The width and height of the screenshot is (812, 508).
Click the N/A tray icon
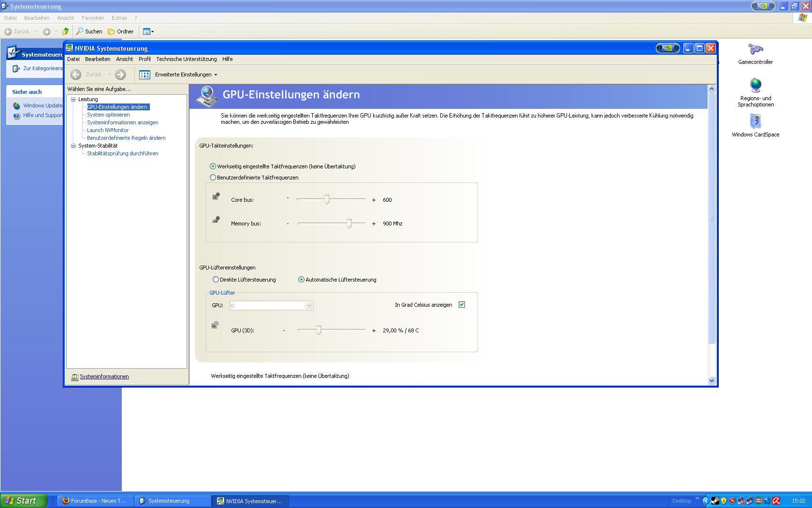[759, 501]
